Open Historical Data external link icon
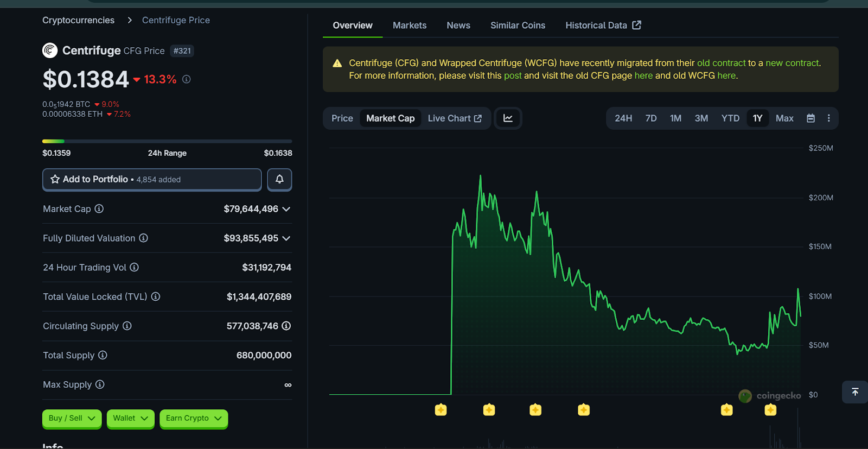 (637, 25)
